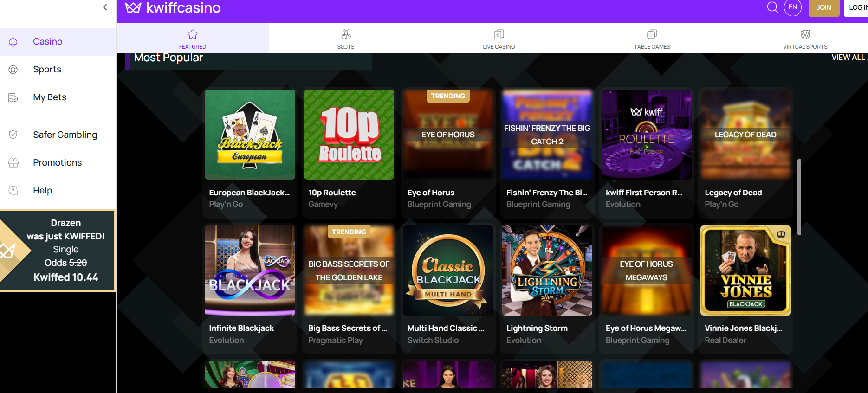
Task: Click the Drazen was just KWIFFED banner
Action: pyautogui.click(x=58, y=250)
